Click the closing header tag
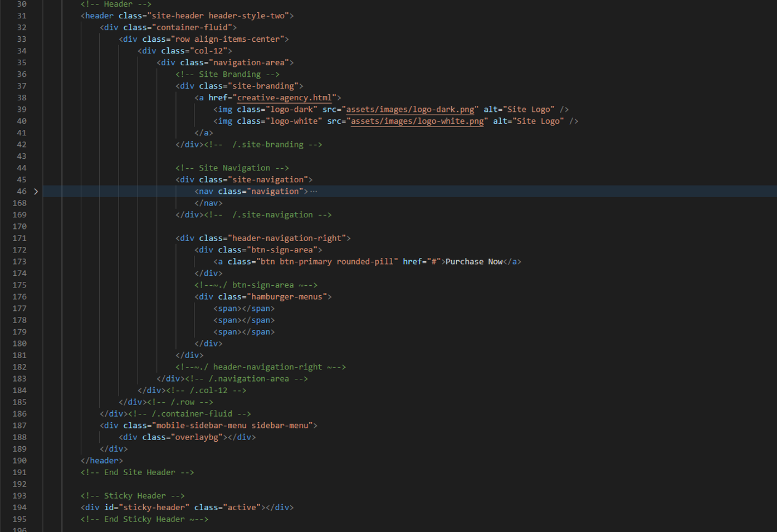Screen dimensions: 777x532 (x=102, y=461)
